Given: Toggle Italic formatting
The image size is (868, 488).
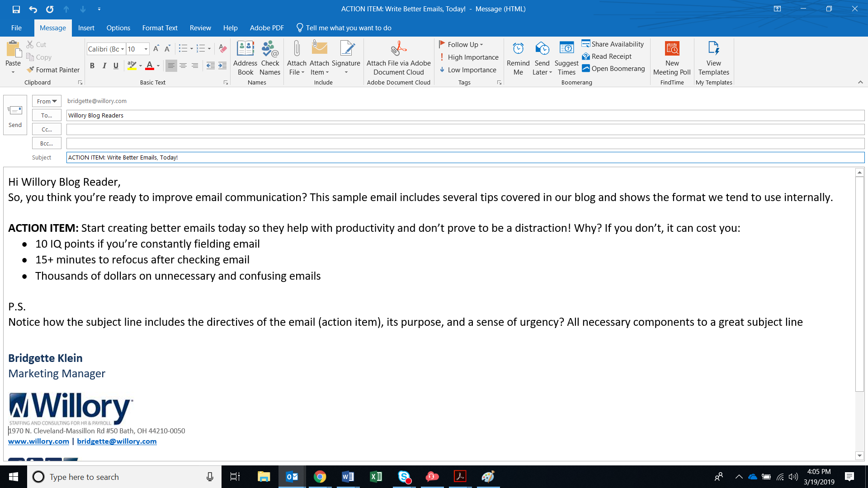Looking at the screenshot, I should (x=104, y=66).
